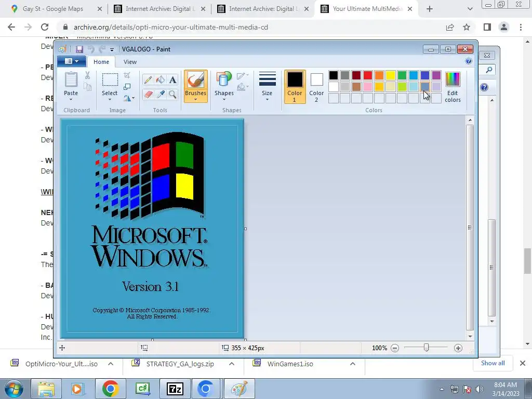
Task: Select the Text tool
Action: pos(172,79)
